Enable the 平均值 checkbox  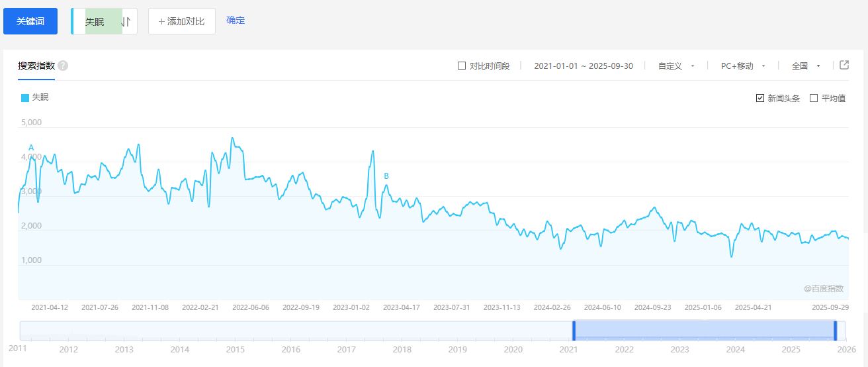(x=814, y=99)
